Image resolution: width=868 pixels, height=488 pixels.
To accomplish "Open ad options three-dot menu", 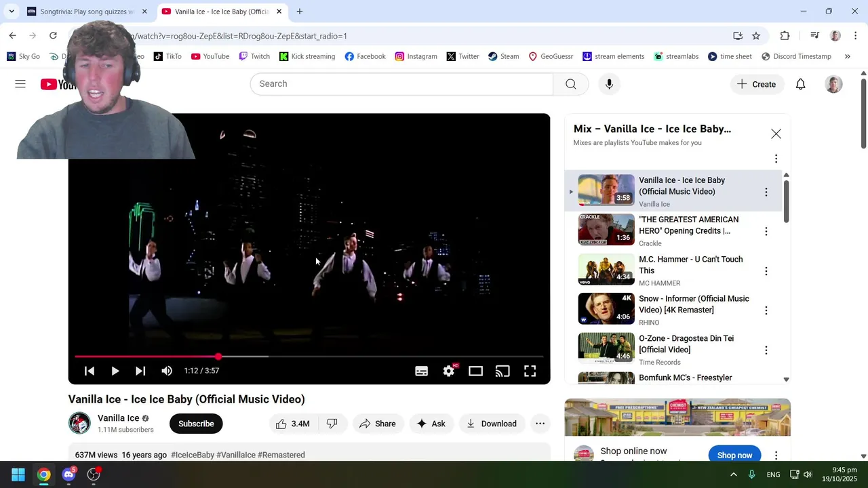I will 776,455.
